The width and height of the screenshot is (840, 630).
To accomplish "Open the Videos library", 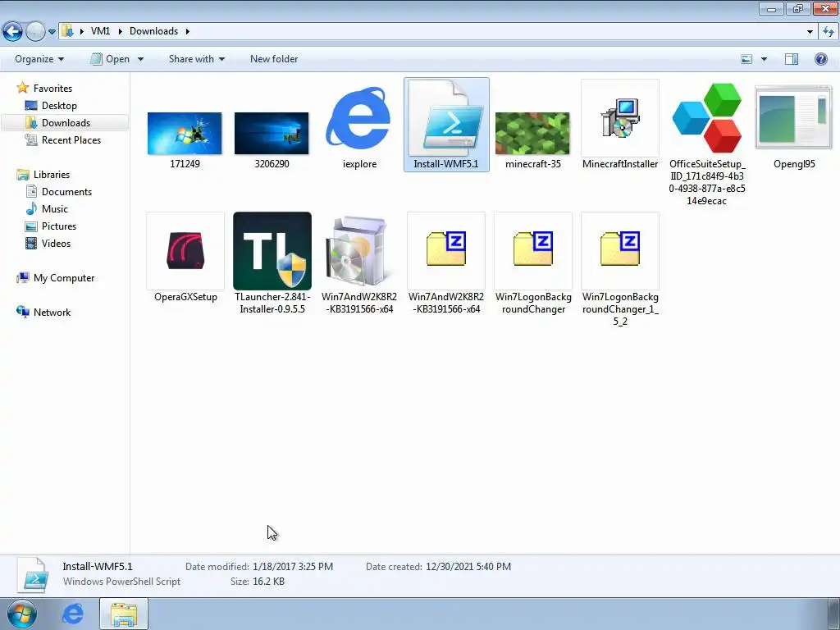I will [56, 243].
